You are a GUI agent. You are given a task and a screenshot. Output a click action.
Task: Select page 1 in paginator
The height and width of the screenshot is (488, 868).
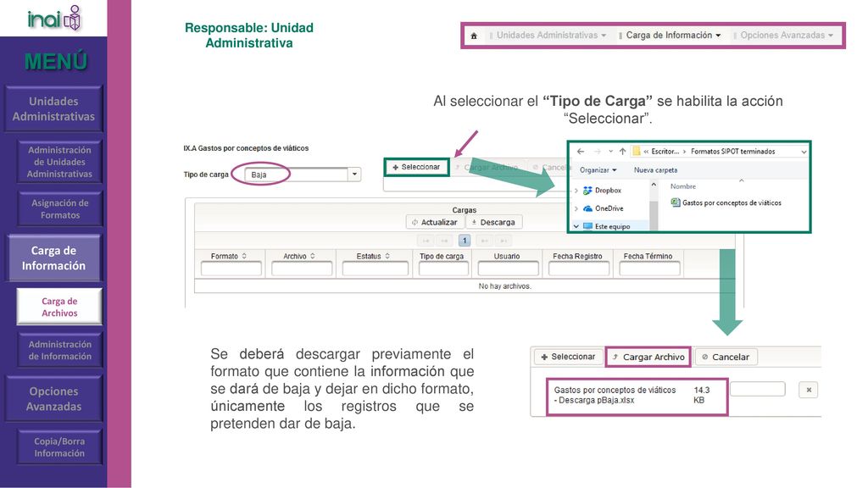click(x=465, y=241)
